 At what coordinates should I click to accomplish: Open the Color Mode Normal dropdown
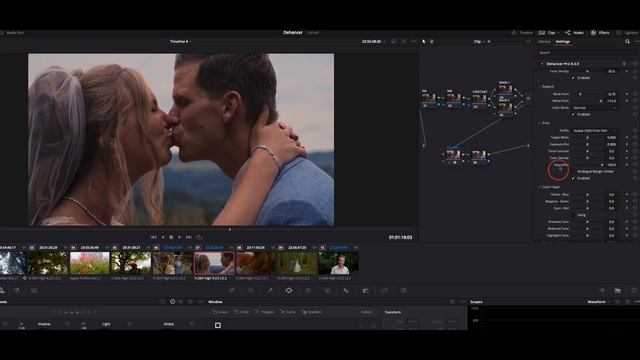pos(594,108)
